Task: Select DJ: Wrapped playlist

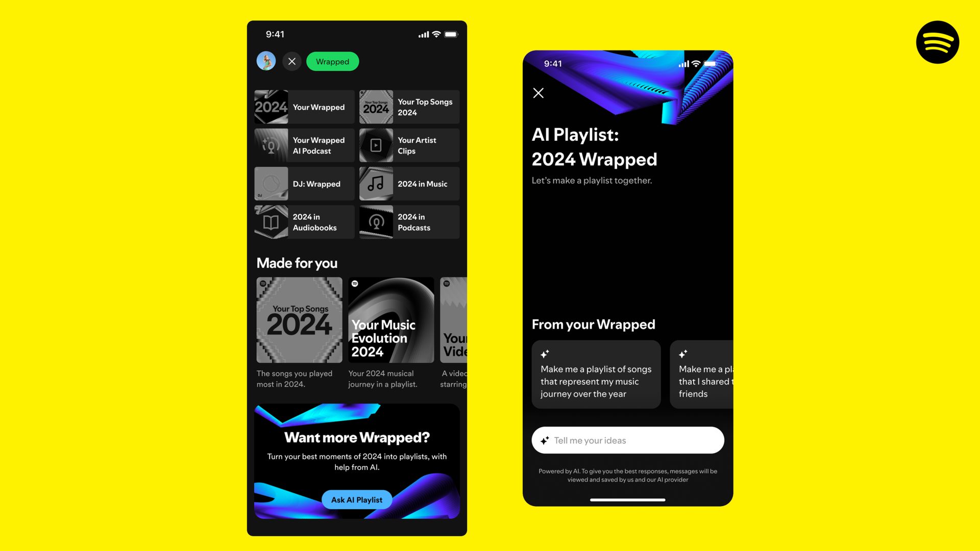Action: [x=304, y=184]
